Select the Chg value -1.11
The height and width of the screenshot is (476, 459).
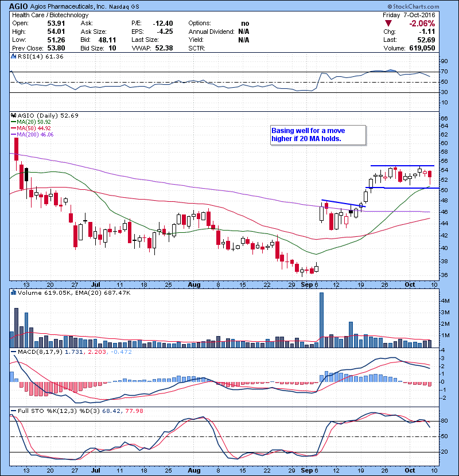point(427,32)
